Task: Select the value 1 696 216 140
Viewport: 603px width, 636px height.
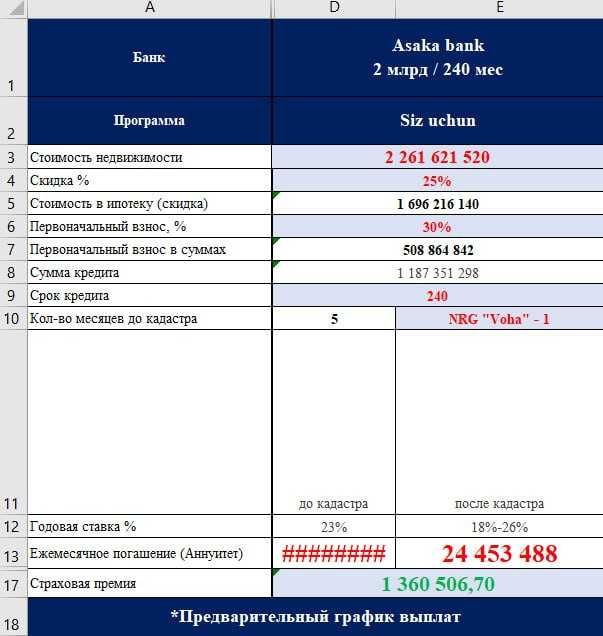Action: (x=438, y=203)
